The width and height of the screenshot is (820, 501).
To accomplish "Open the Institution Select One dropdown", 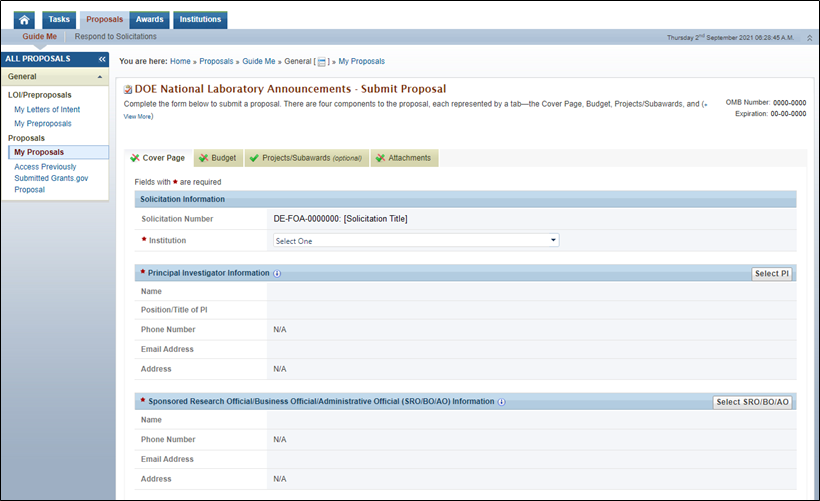I will [x=416, y=241].
